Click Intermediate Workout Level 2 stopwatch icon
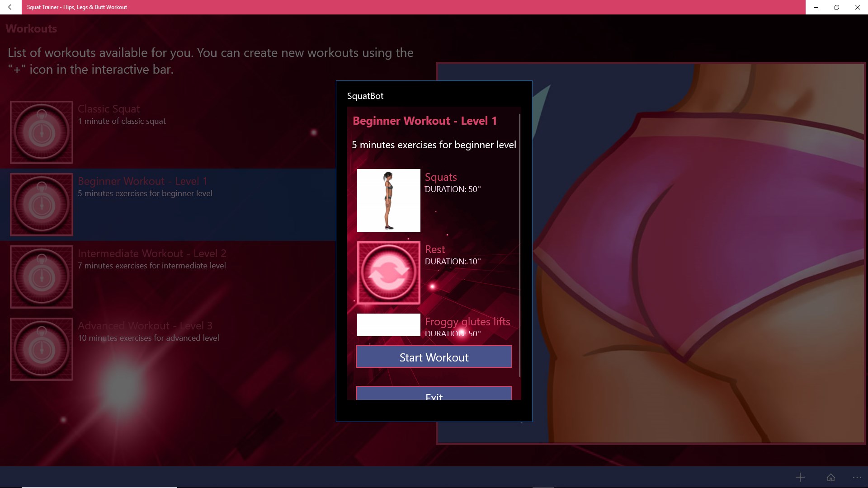Image resolution: width=868 pixels, height=488 pixels. (42, 277)
